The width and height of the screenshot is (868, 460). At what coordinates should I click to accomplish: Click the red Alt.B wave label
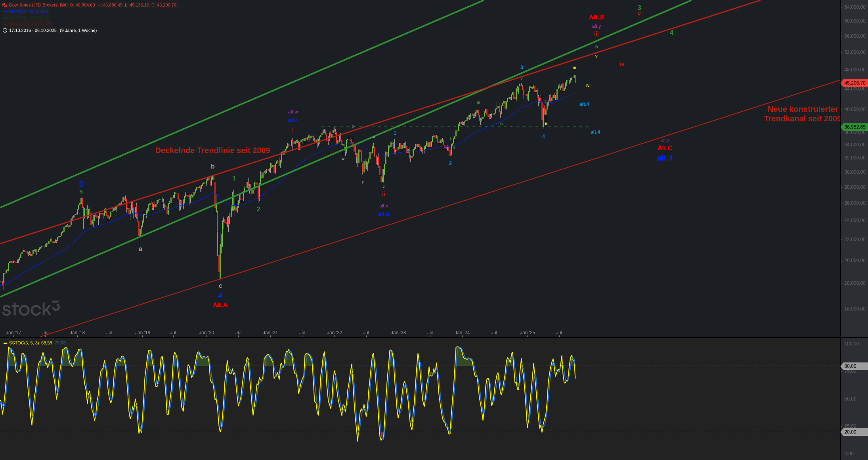click(x=596, y=17)
